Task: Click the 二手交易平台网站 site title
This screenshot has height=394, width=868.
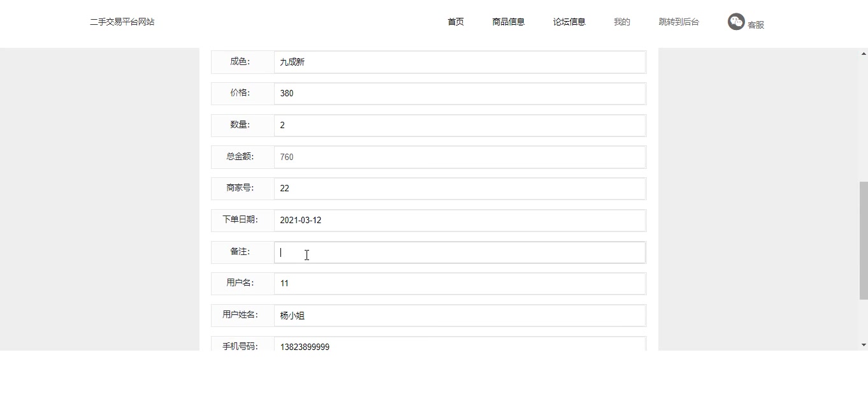Action: (x=122, y=21)
